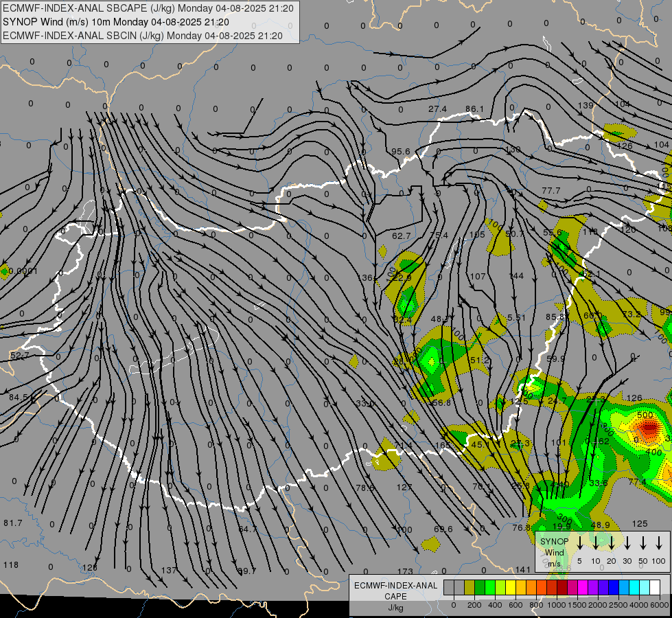Click the 500 contour label near the maximum
672x618 pixels.
[645, 415]
